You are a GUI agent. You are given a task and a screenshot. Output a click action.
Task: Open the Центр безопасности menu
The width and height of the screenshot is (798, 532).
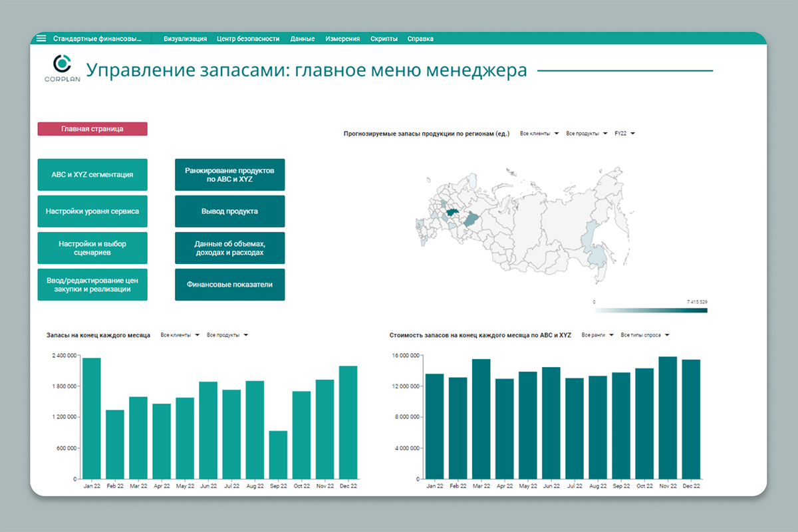(x=248, y=39)
